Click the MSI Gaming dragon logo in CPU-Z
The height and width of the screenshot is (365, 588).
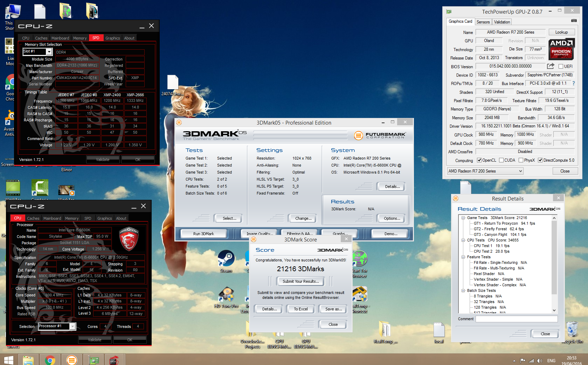(x=129, y=239)
